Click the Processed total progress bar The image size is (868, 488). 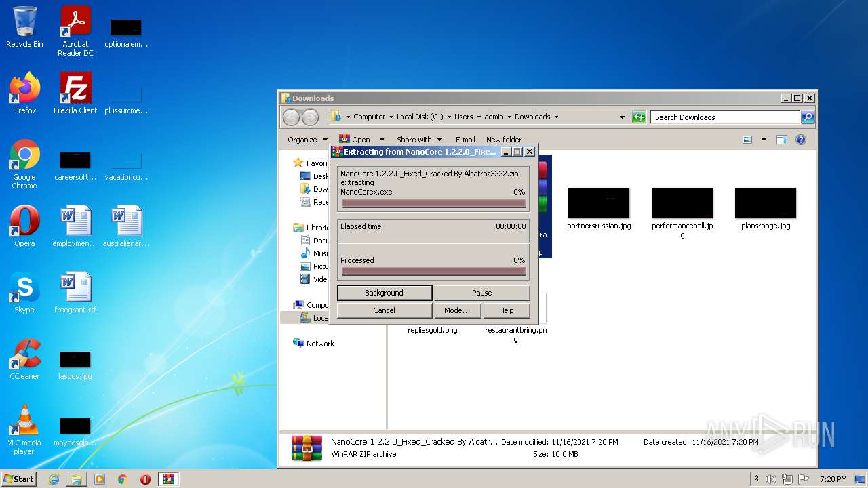pos(434,272)
